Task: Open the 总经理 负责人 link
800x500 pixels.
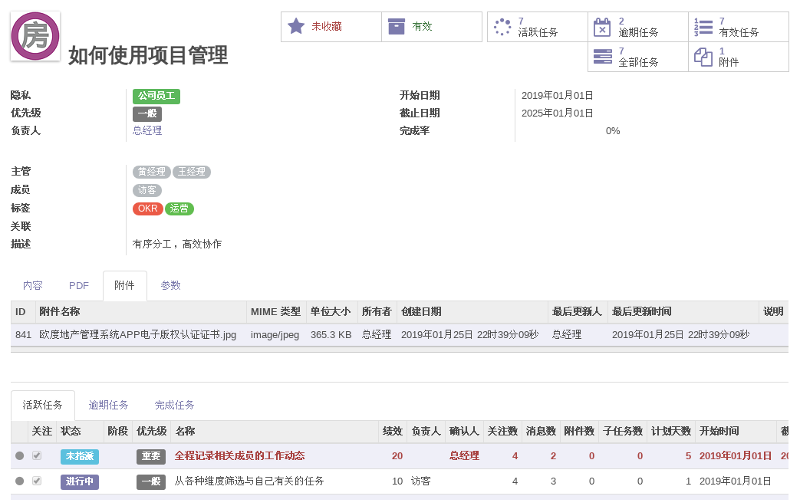Action: 147,131
